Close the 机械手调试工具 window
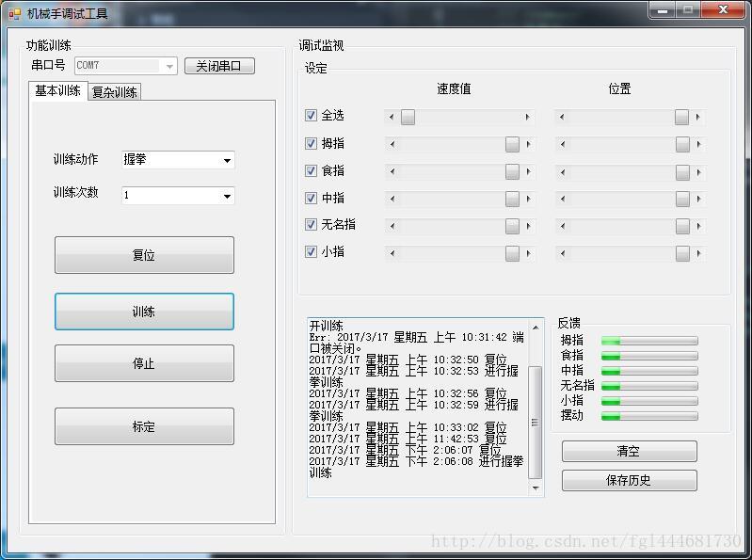The height and width of the screenshot is (560, 752). pos(723,10)
